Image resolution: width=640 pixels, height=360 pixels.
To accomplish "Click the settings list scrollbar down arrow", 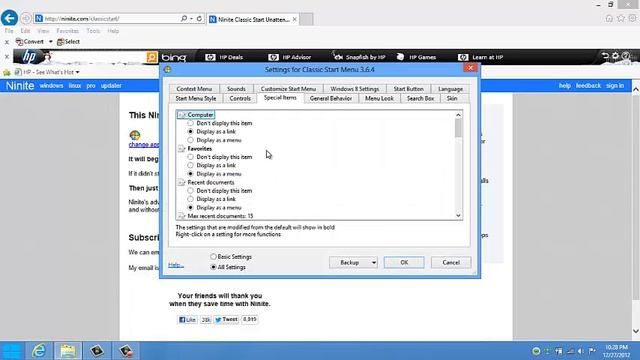I will 458,216.
